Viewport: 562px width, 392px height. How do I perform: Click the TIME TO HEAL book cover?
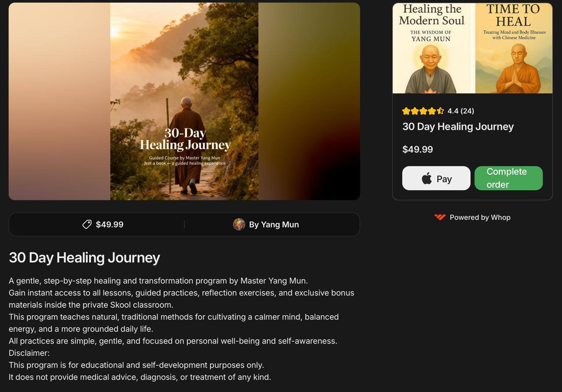pyautogui.click(x=513, y=48)
